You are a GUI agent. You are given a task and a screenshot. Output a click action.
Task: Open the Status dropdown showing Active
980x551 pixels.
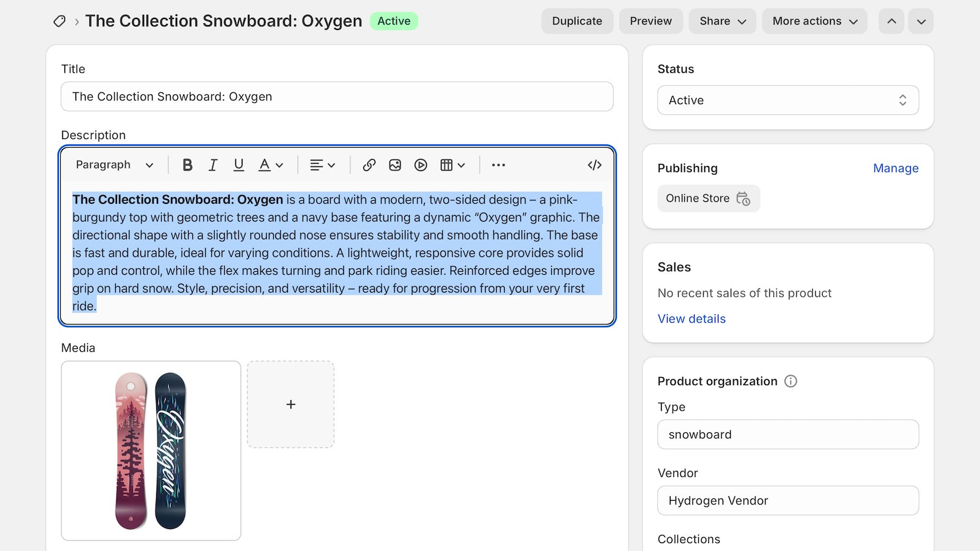coord(788,100)
